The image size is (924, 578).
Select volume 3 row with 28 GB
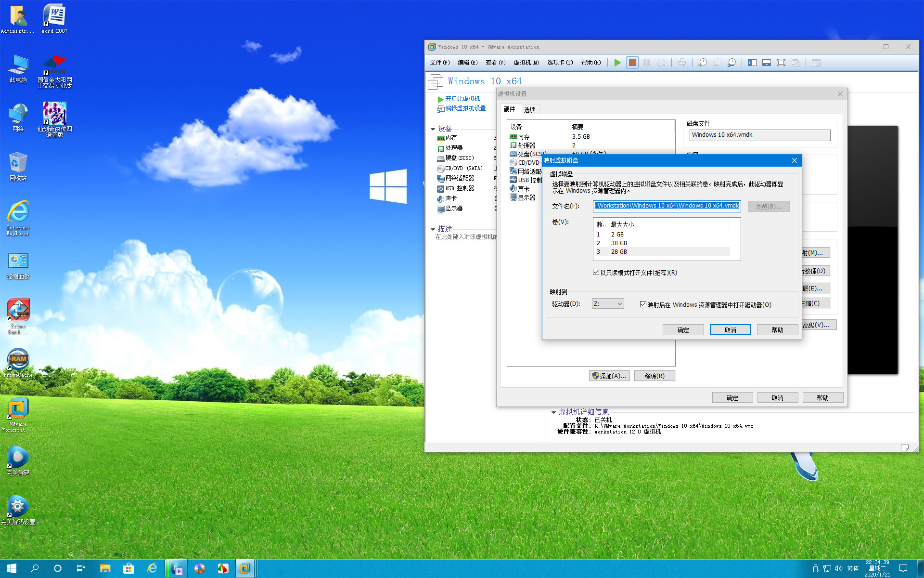[x=662, y=252]
